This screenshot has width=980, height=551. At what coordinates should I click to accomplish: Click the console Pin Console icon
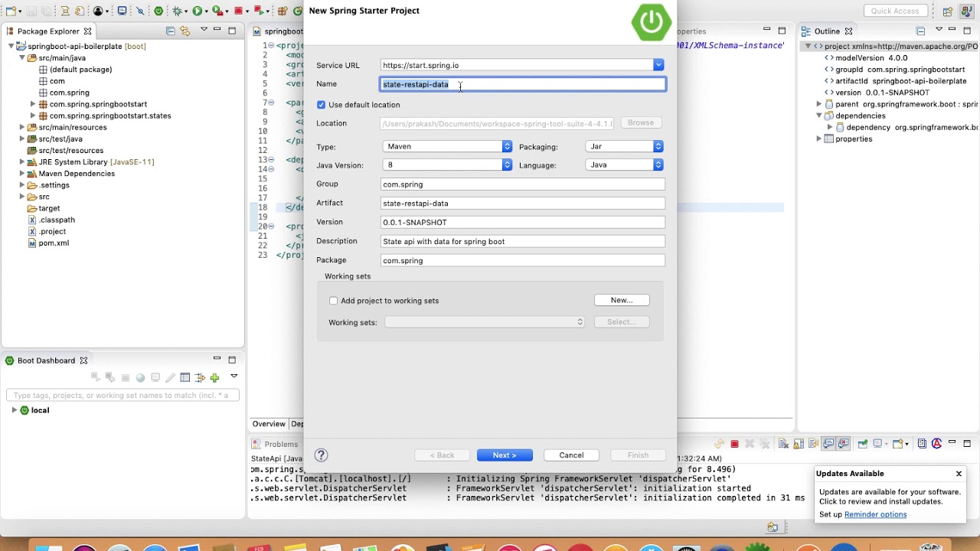[x=863, y=444]
